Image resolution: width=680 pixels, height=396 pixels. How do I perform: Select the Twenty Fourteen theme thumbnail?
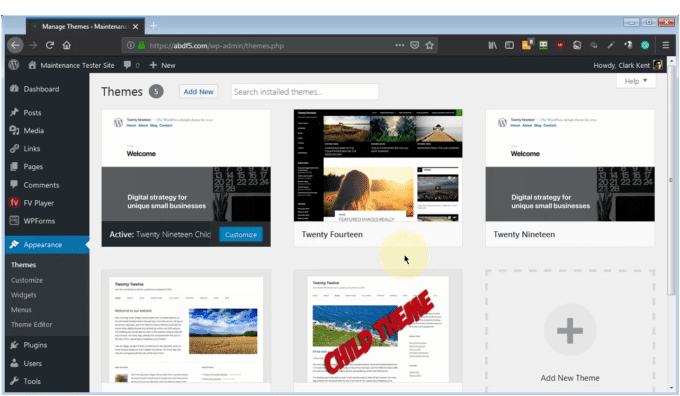378,165
